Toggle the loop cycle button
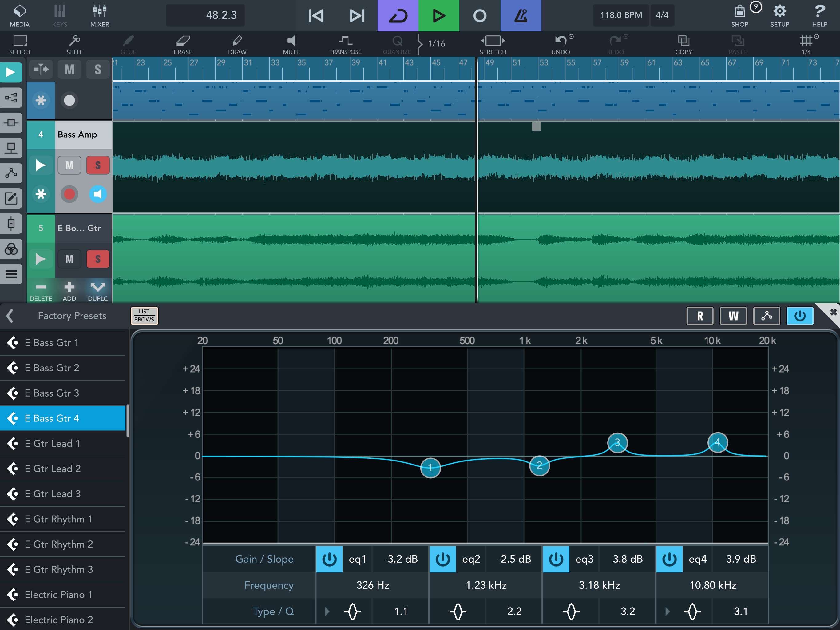Viewport: 840px width, 630px height. click(398, 16)
